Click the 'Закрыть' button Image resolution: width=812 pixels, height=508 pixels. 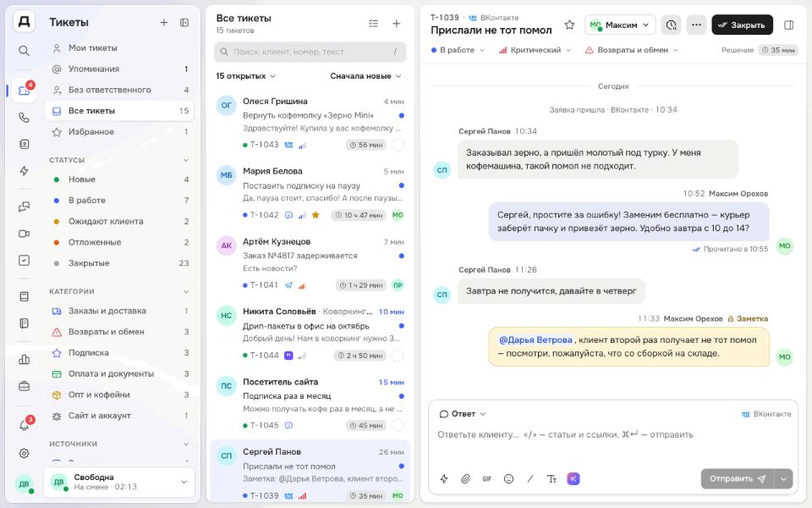click(742, 25)
